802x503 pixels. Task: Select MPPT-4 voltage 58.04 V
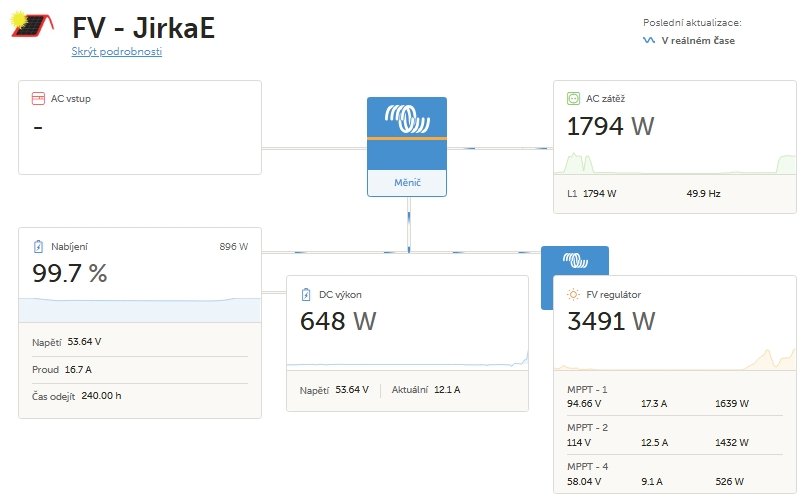coord(584,482)
